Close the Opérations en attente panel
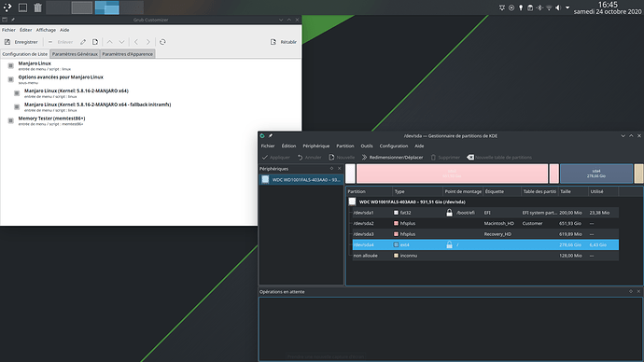 pos(638,291)
